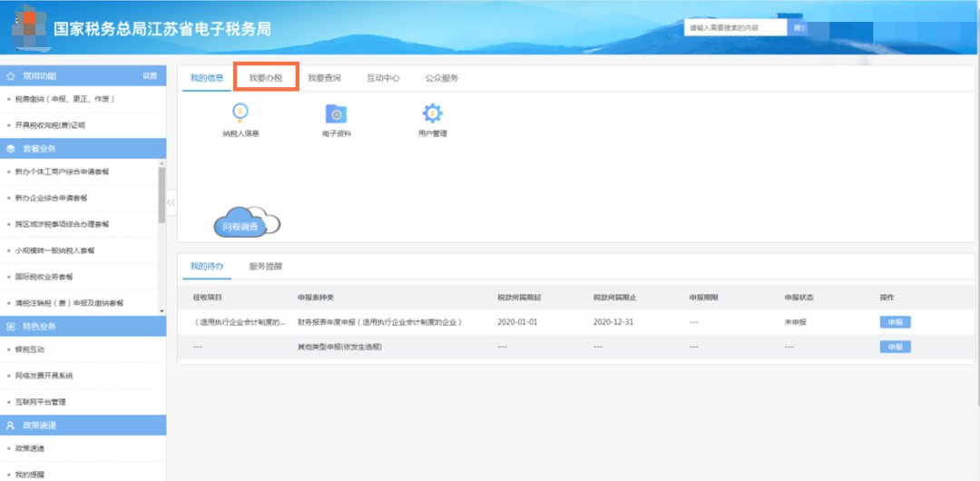Screen dimensions: 980x481
Task: Click the 用户管理 gear icon
Action: [x=432, y=113]
